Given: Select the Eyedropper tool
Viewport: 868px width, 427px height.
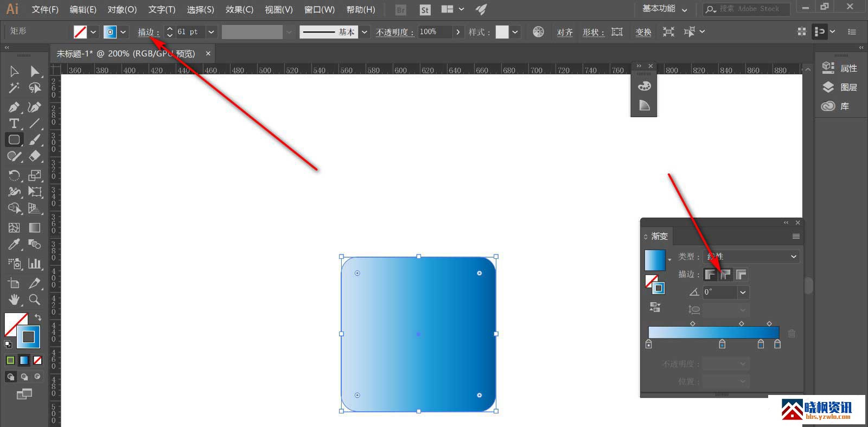Looking at the screenshot, I should tap(14, 244).
